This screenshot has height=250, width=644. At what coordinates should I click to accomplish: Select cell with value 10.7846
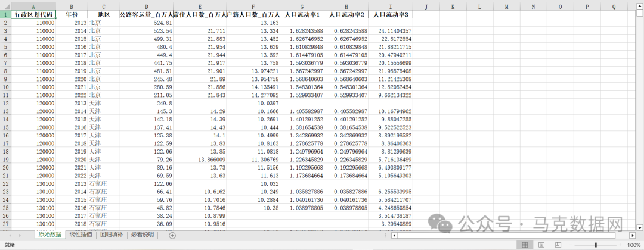click(x=200, y=207)
